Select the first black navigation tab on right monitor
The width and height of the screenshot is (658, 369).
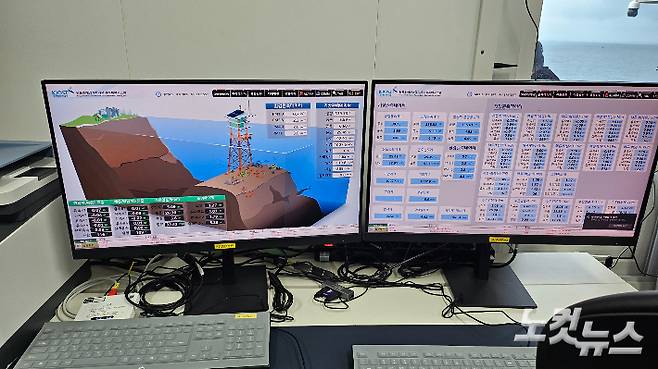[x=528, y=94]
